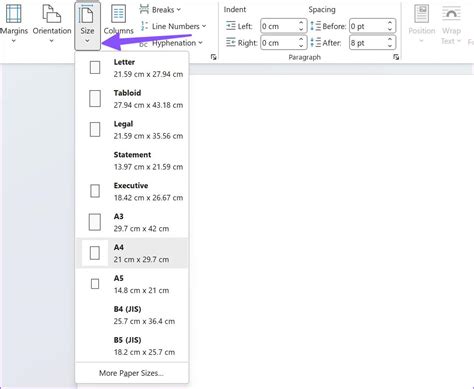Open the Hyphenation menu
The height and width of the screenshot is (389, 474).
(x=171, y=43)
